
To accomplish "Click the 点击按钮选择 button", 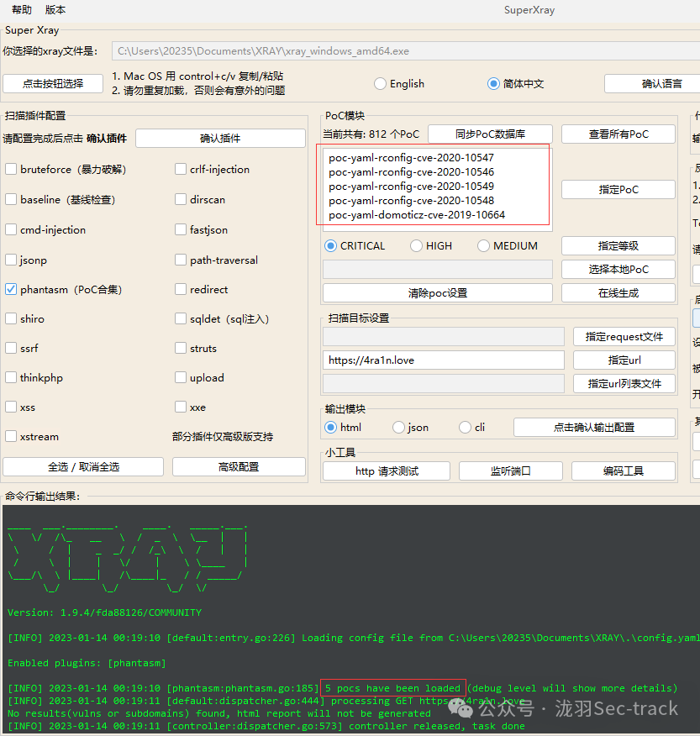I will (x=53, y=83).
